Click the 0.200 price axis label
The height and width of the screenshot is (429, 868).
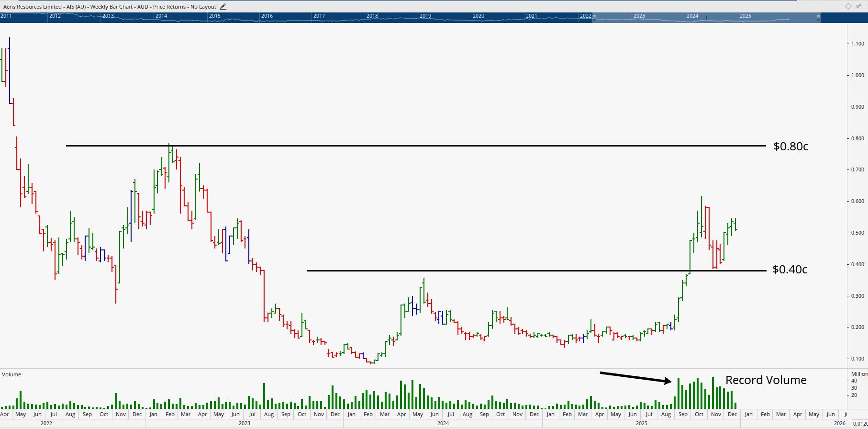pyautogui.click(x=857, y=327)
